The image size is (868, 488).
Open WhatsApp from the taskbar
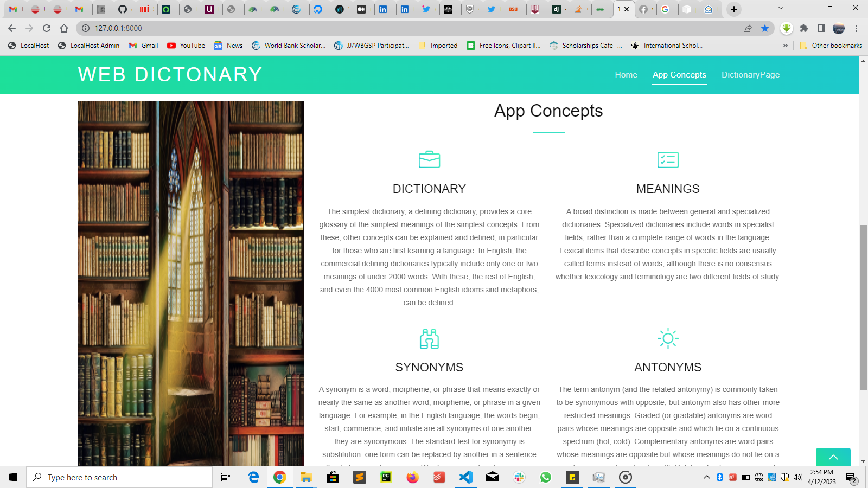point(546,477)
